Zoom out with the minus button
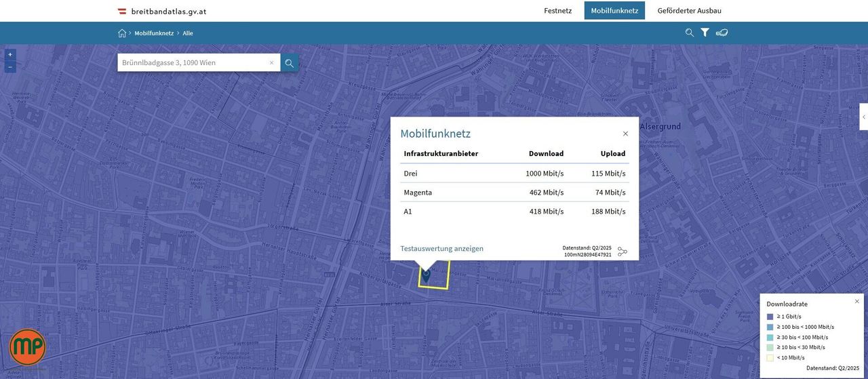 pos(10,67)
